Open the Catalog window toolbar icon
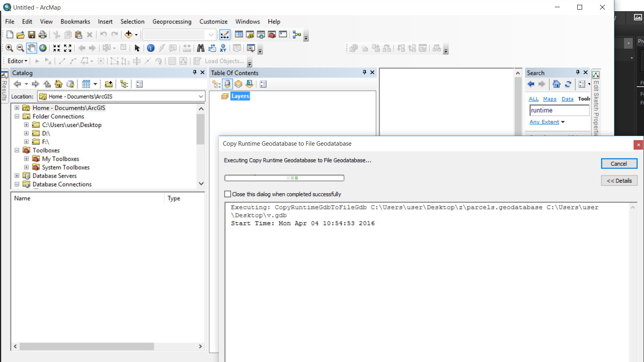Image resolution: width=644 pixels, height=362 pixels. 250,35
